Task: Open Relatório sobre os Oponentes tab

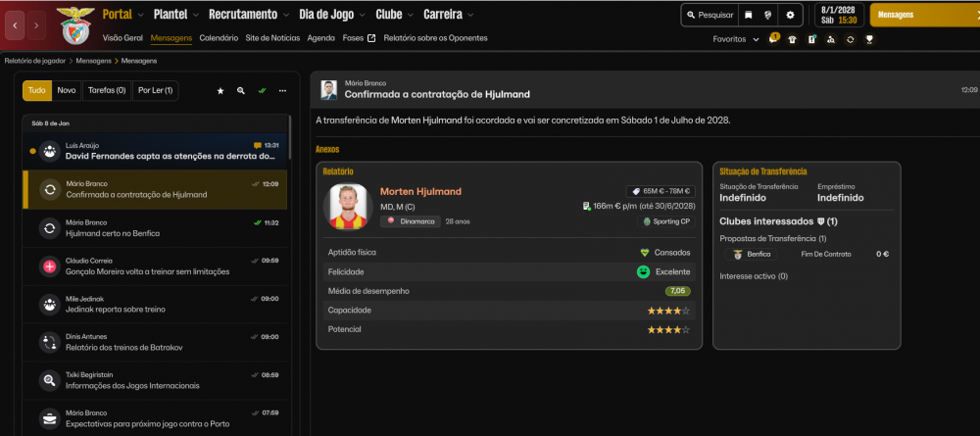Action: [x=436, y=38]
